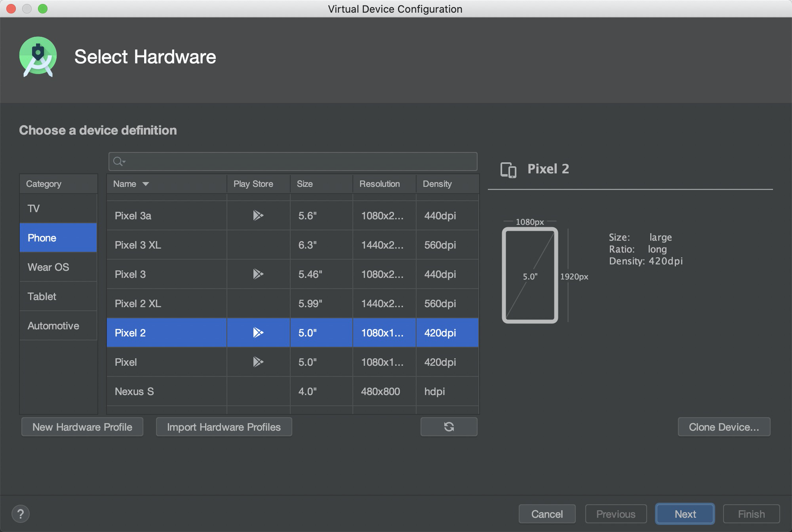Click the refresh device list icon button

[x=449, y=427]
